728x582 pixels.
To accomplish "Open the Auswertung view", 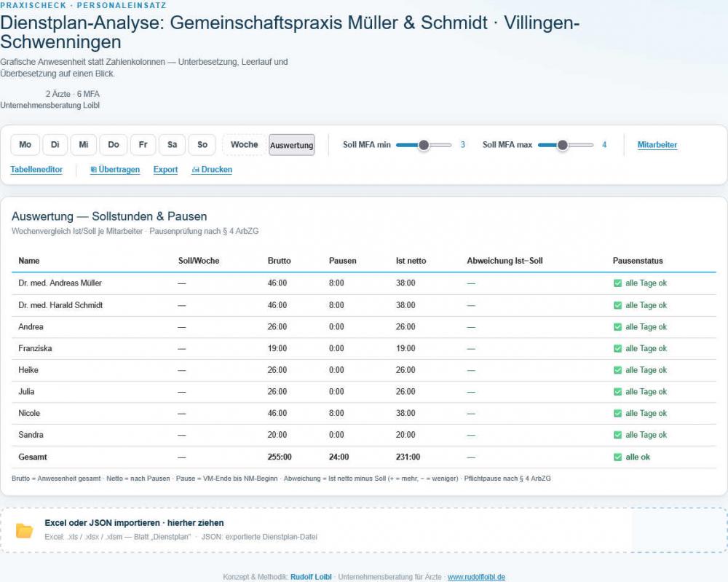I will (x=292, y=145).
